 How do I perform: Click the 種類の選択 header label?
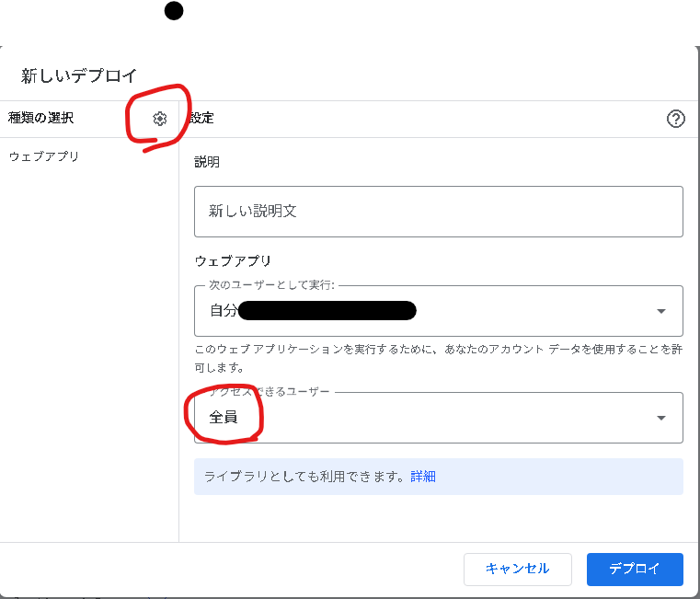(x=41, y=118)
